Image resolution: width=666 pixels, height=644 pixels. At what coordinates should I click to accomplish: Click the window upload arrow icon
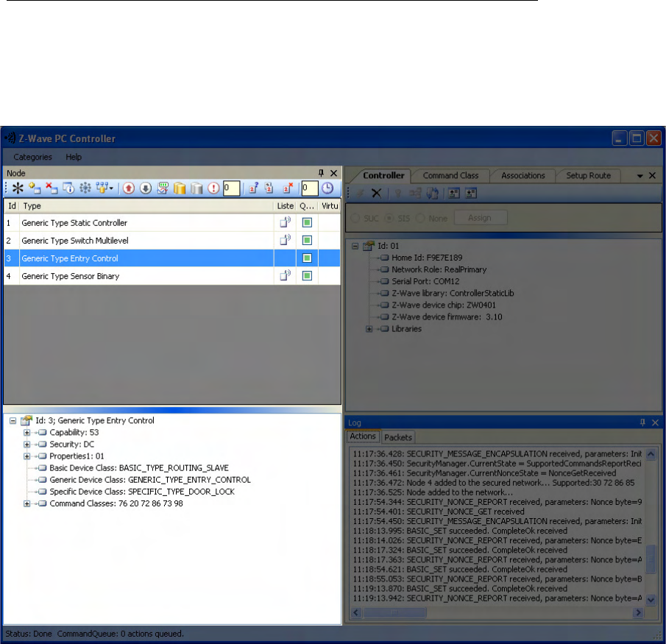click(454, 194)
